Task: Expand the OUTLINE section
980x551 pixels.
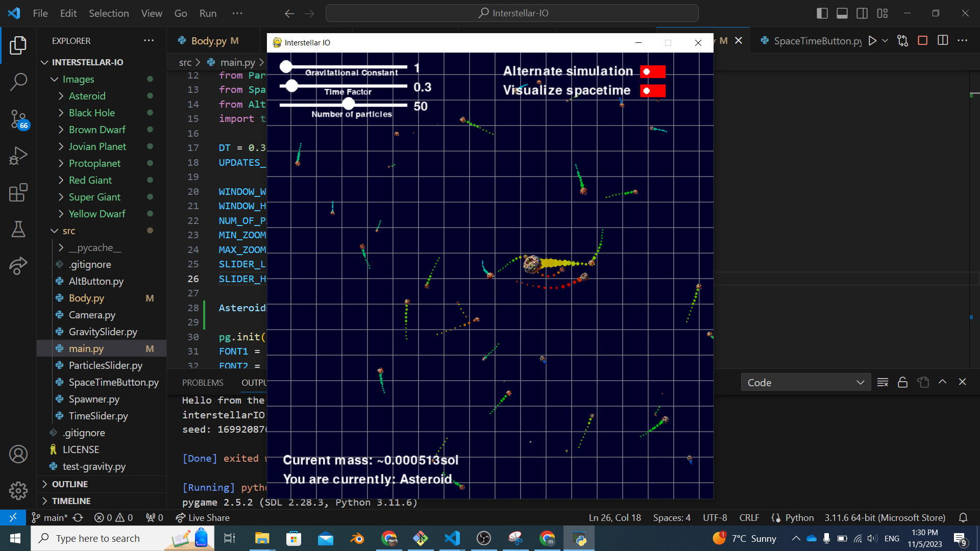Action: (x=70, y=484)
